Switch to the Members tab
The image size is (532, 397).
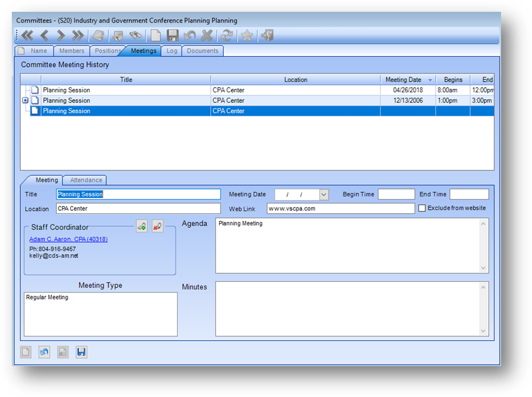pyautogui.click(x=71, y=51)
